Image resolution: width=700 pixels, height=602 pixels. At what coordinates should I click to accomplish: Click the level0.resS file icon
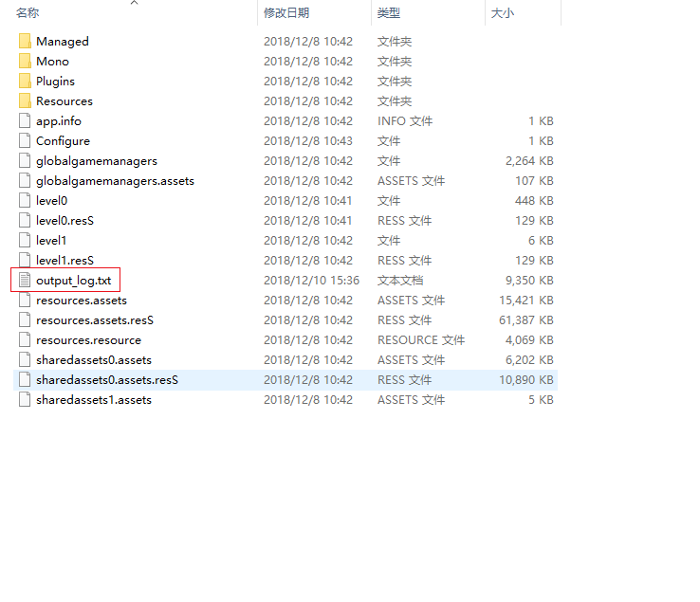(25, 221)
